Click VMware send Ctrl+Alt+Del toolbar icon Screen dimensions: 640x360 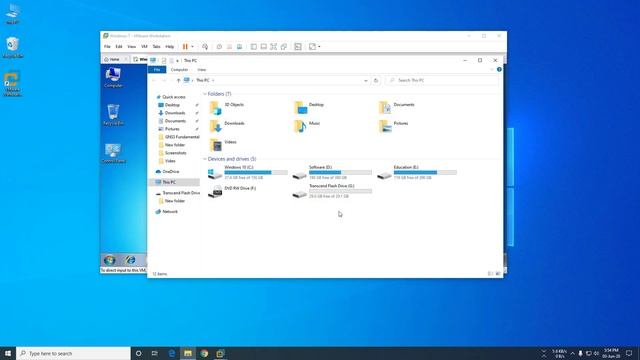(205, 47)
